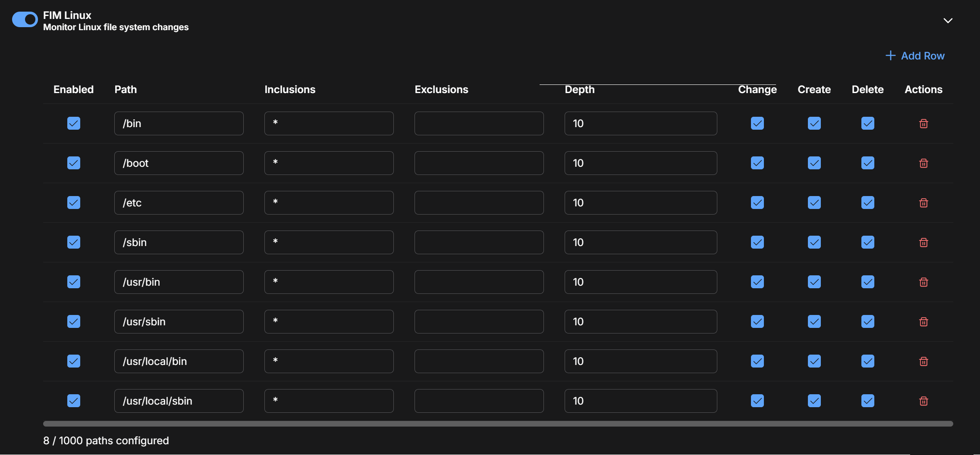Uncheck Change checkbox for /etc row
The width and height of the screenshot is (980, 455).
point(757,203)
